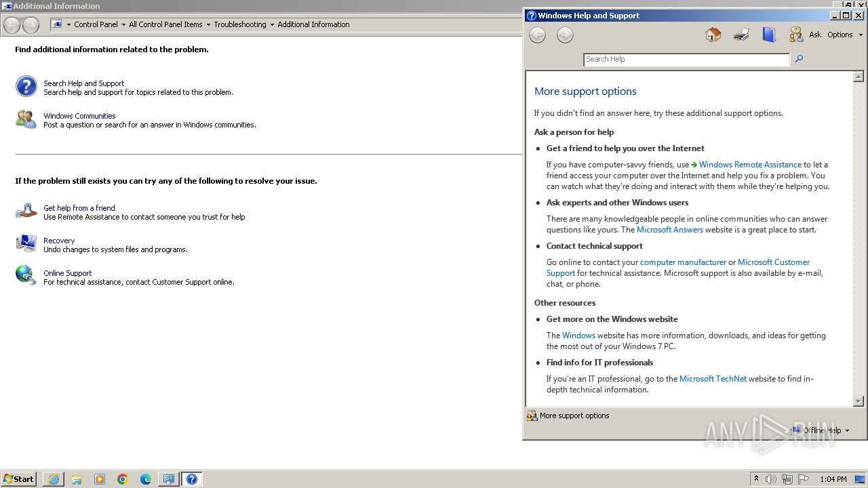Open Windows Media Player from taskbar
868x488 pixels.
tap(100, 479)
